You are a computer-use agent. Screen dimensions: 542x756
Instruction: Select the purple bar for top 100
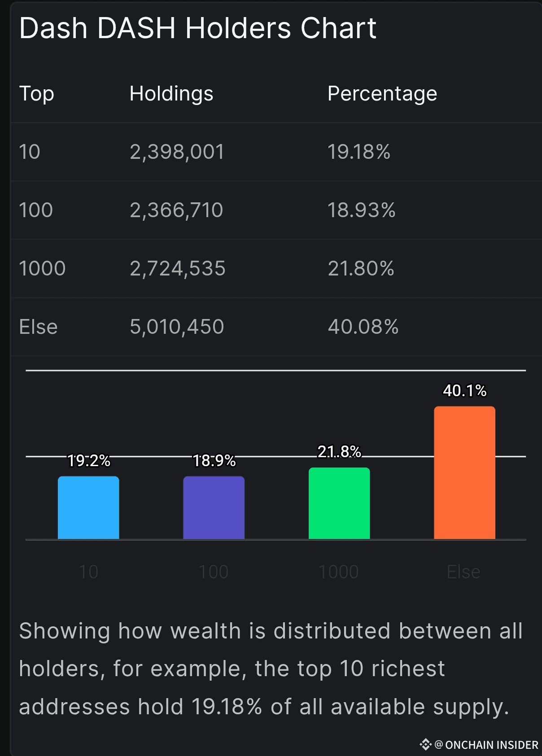click(214, 507)
